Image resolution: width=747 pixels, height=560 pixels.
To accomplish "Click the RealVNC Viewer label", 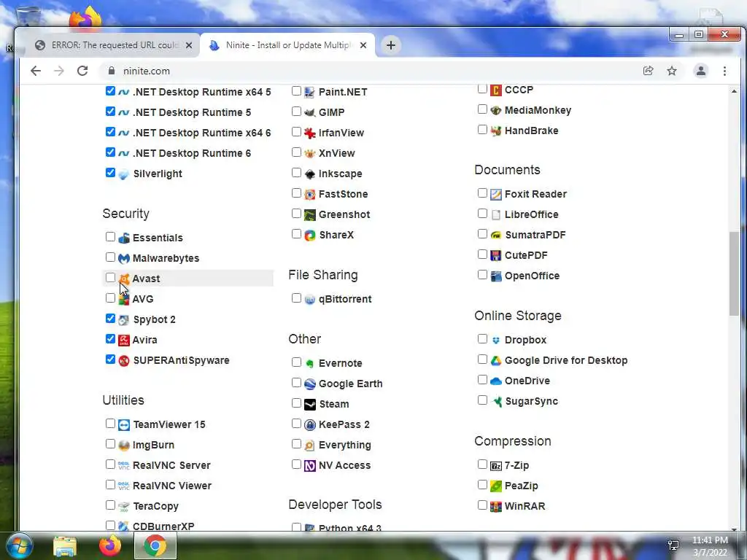I will point(172,486).
